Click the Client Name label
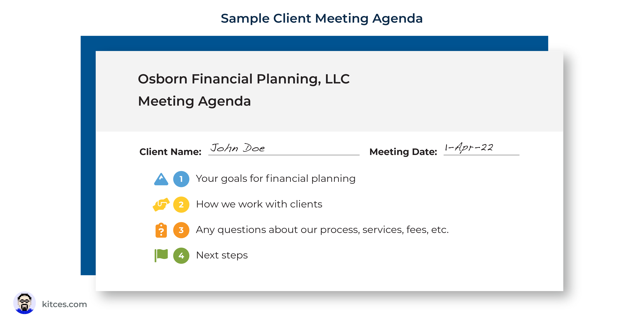Screen dimensions: 644x322 tap(171, 152)
